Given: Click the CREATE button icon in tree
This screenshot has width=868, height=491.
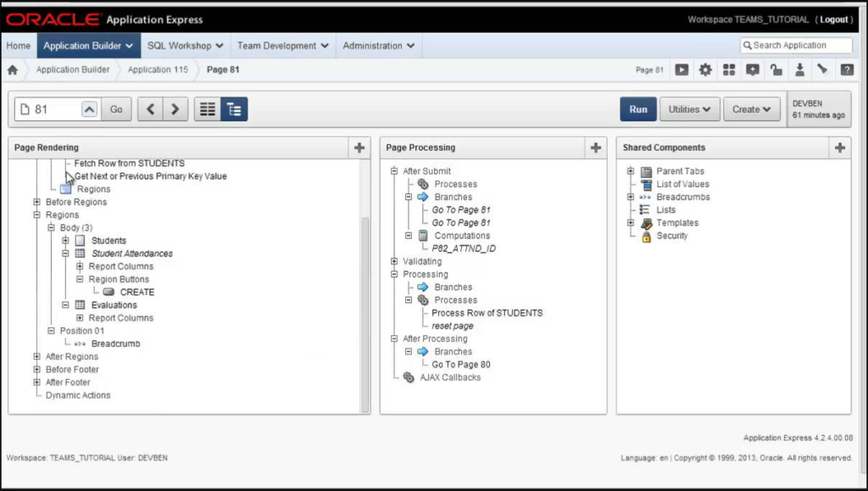Looking at the screenshot, I should tap(108, 292).
